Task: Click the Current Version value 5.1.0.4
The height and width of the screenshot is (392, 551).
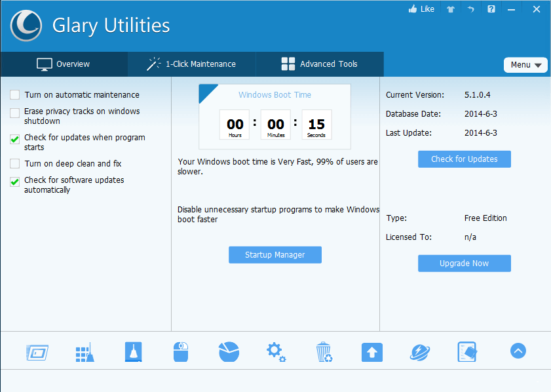Action: click(477, 95)
